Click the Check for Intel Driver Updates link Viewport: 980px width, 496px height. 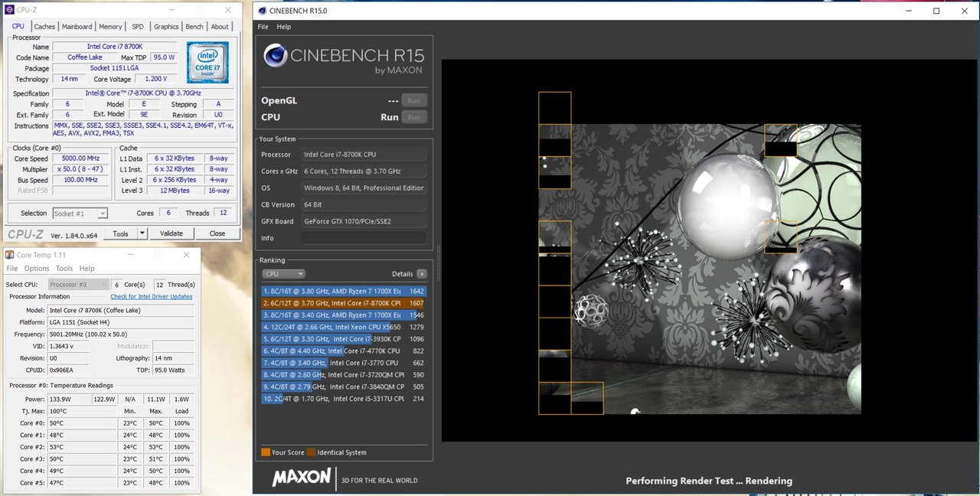click(152, 296)
